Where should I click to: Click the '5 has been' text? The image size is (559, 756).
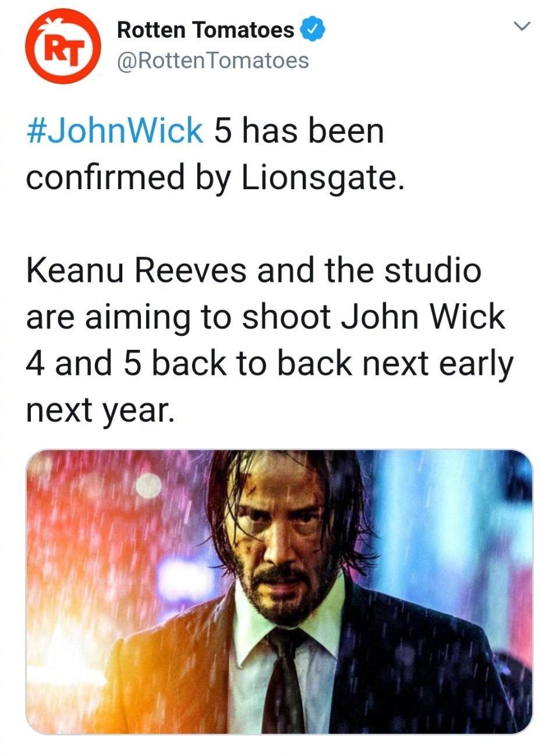[299, 130]
